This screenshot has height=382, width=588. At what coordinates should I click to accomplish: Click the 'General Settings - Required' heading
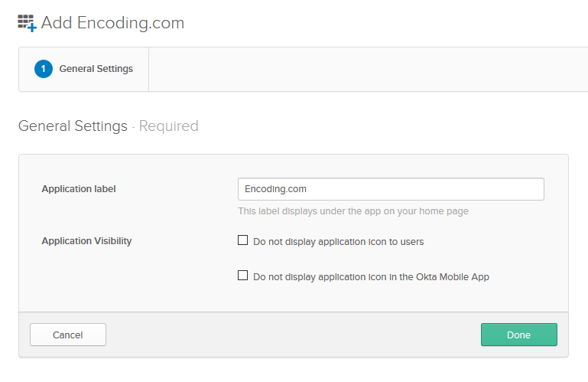pos(109,126)
